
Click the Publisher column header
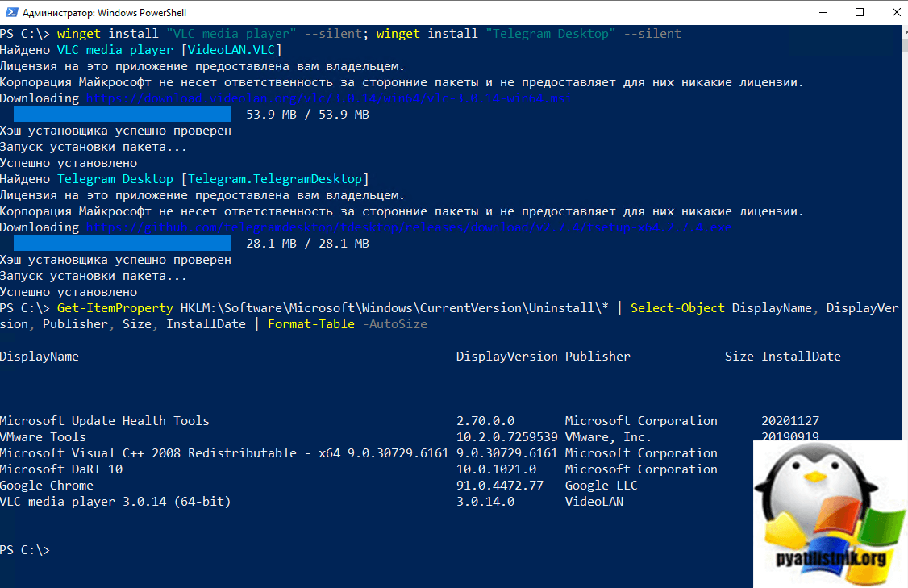click(x=598, y=357)
